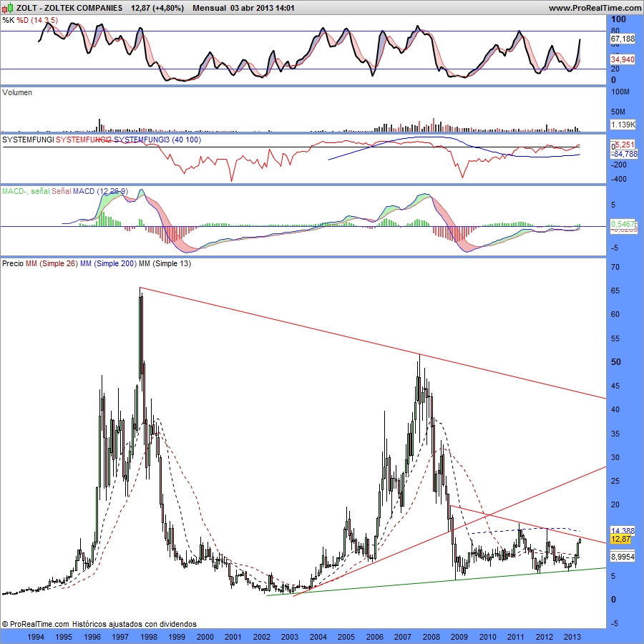Image resolution: width=644 pixels, height=644 pixels.
Task: Click the 2009 year on the time axis
Action: pyautogui.click(x=459, y=637)
